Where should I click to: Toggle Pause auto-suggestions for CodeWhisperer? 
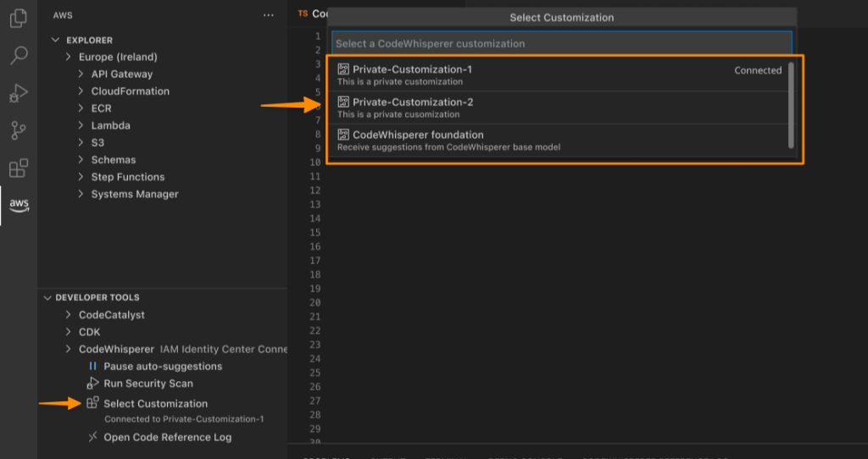click(155, 366)
